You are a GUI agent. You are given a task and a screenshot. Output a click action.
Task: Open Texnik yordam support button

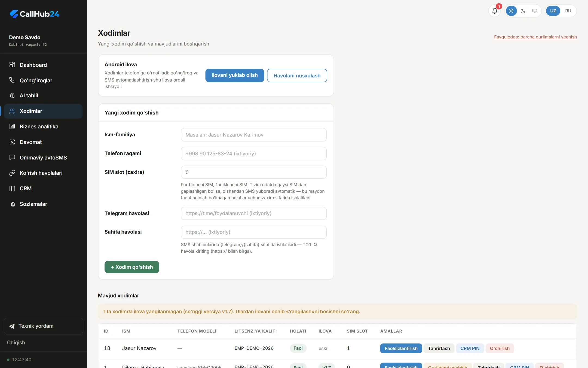coord(43,326)
